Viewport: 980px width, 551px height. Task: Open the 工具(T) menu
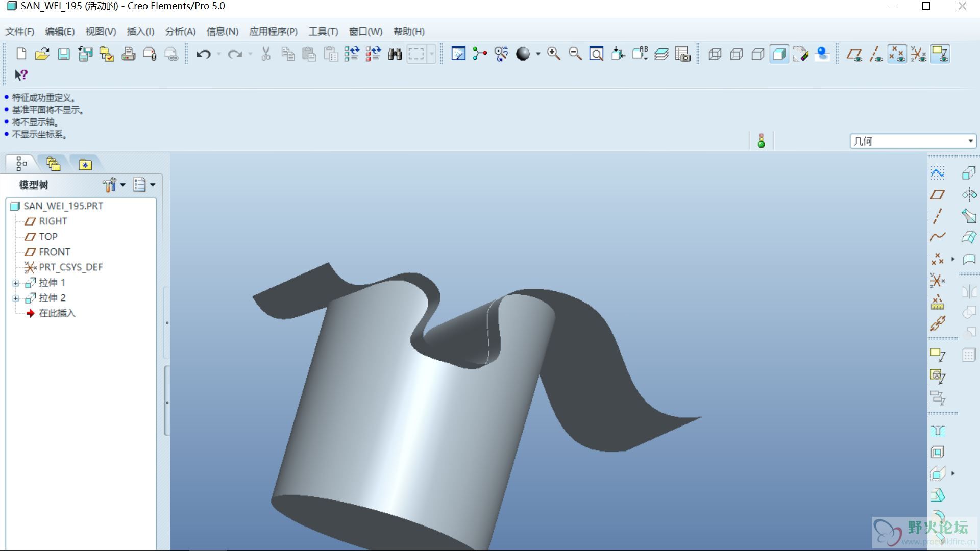click(323, 32)
